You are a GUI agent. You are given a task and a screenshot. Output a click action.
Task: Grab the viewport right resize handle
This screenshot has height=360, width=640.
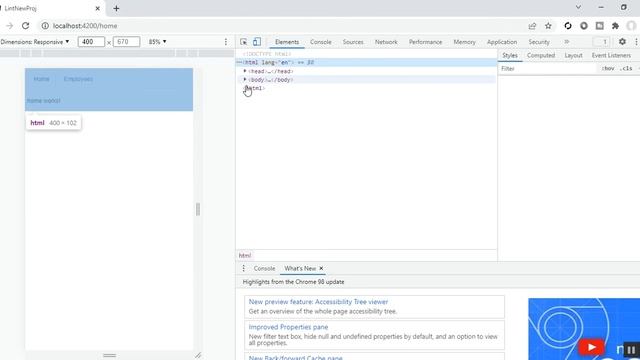coord(198,209)
